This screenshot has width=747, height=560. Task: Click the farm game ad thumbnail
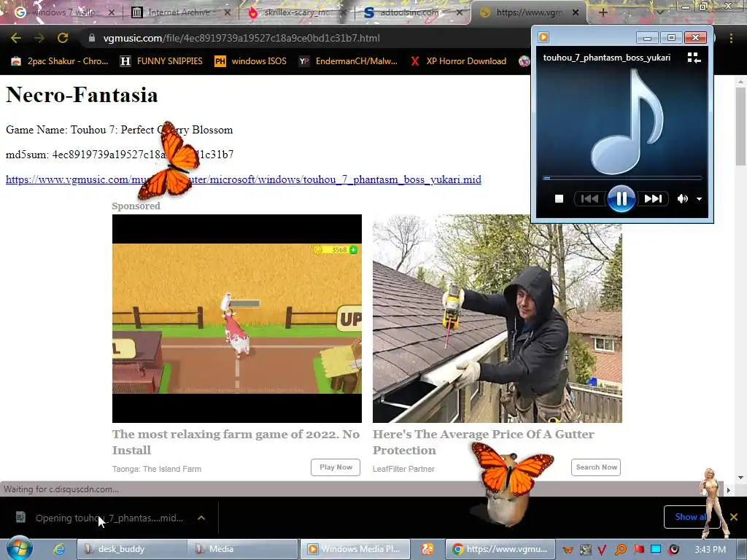click(x=237, y=318)
